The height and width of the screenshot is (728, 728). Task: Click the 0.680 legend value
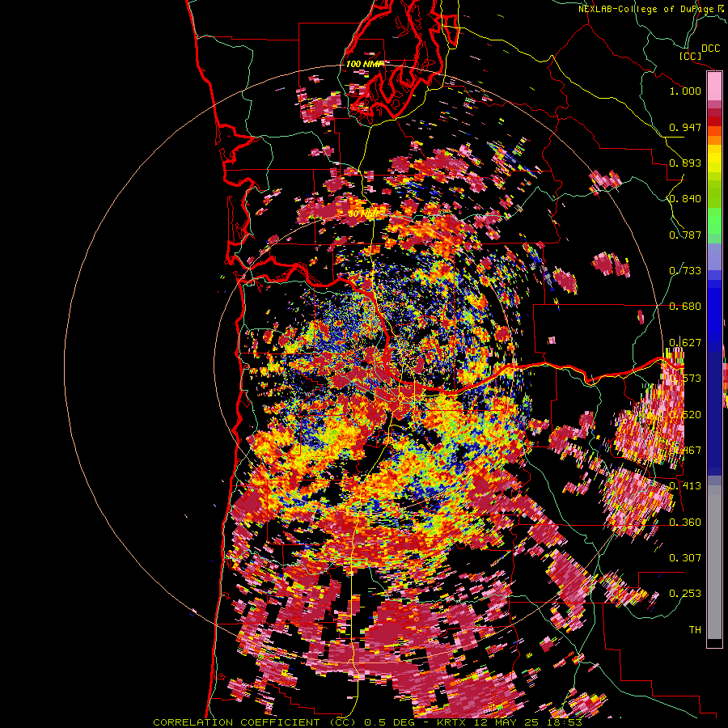pos(685,307)
